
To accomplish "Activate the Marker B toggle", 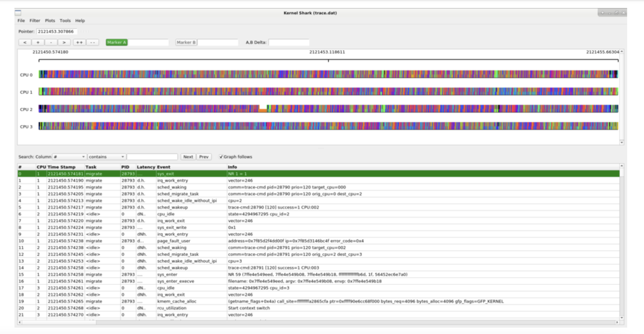I will [186, 42].
